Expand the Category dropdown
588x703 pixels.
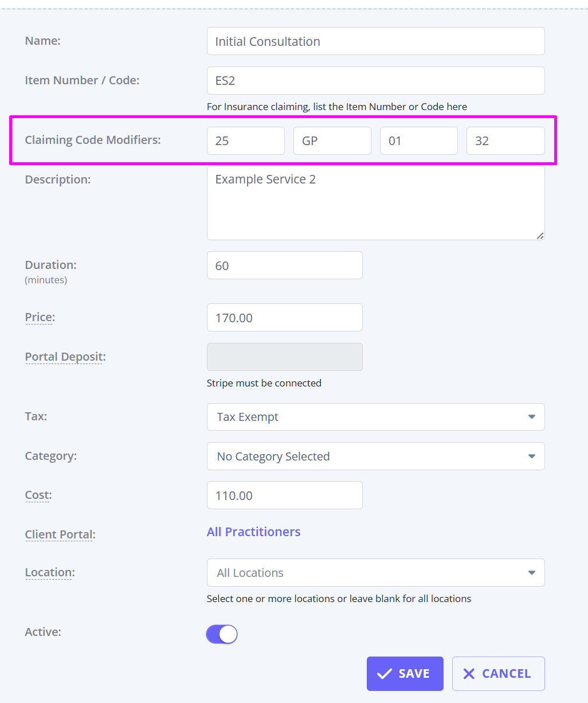(375, 456)
